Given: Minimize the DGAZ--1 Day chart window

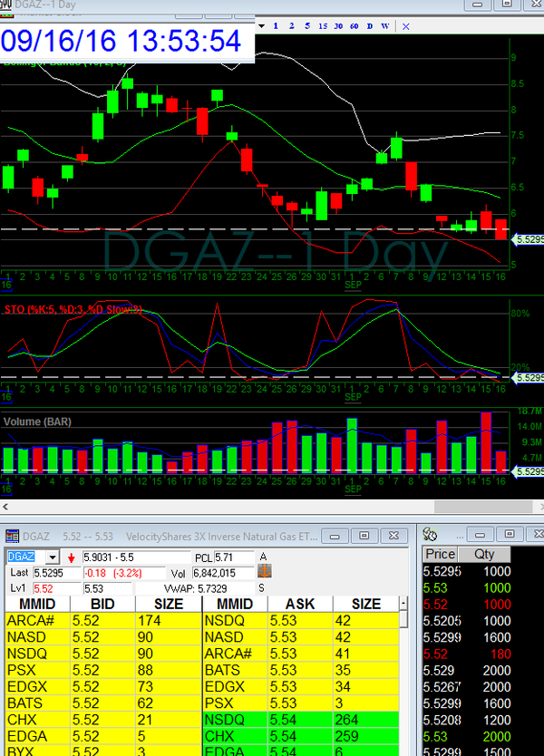Looking at the screenshot, I should [x=478, y=5].
